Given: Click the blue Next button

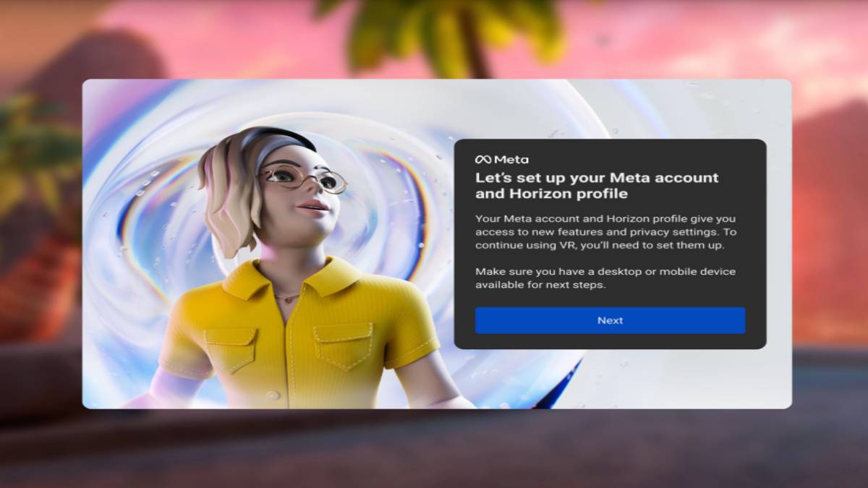Looking at the screenshot, I should [610, 320].
